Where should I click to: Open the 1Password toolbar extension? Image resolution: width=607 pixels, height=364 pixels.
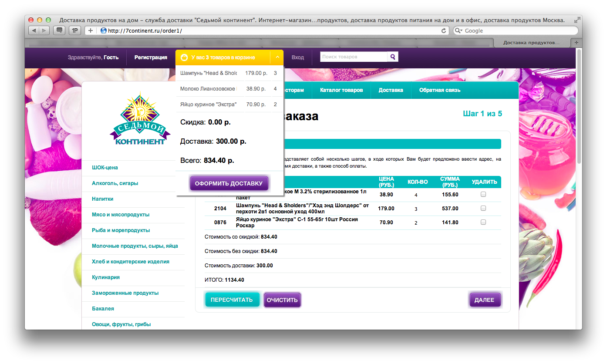(x=75, y=30)
